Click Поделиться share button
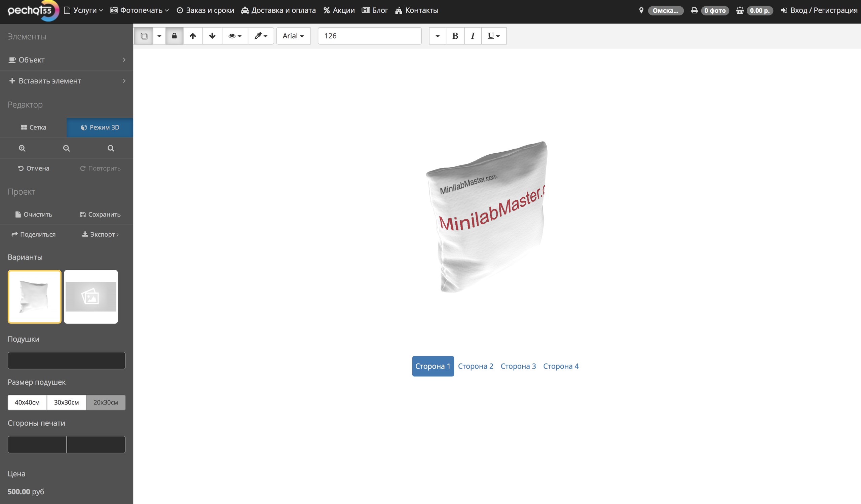This screenshot has width=861, height=504. point(34,234)
